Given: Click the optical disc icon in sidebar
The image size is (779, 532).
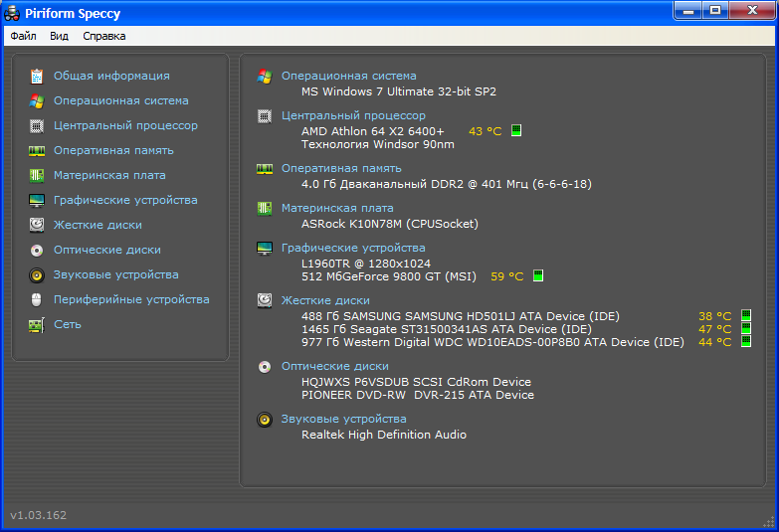Looking at the screenshot, I should coord(37,250).
